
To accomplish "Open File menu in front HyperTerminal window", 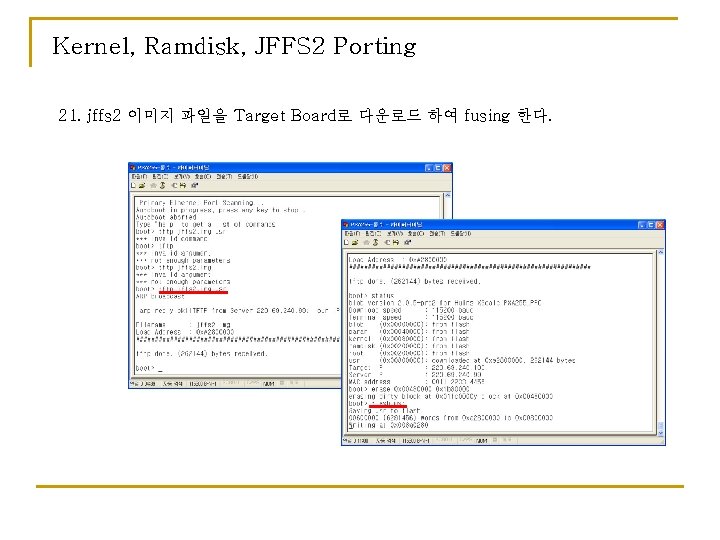I will 352,234.
